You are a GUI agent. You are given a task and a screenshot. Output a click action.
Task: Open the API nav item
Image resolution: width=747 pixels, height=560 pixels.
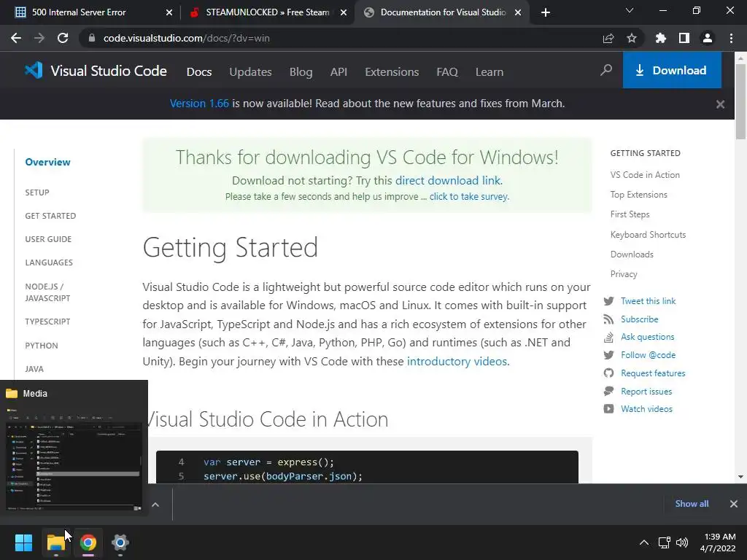point(338,72)
